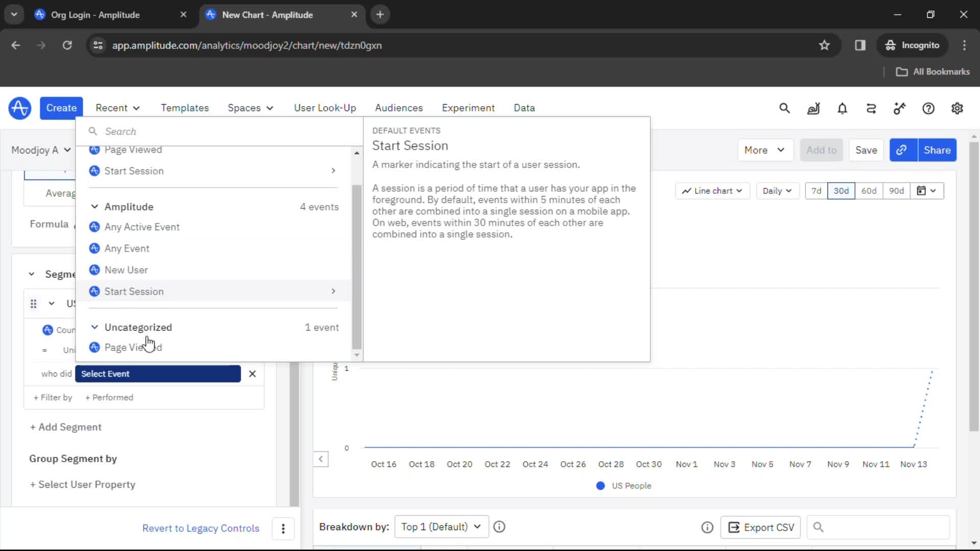Image resolution: width=980 pixels, height=551 pixels.
Task: Collapse the Uncategorized events section
Action: pyautogui.click(x=94, y=327)
